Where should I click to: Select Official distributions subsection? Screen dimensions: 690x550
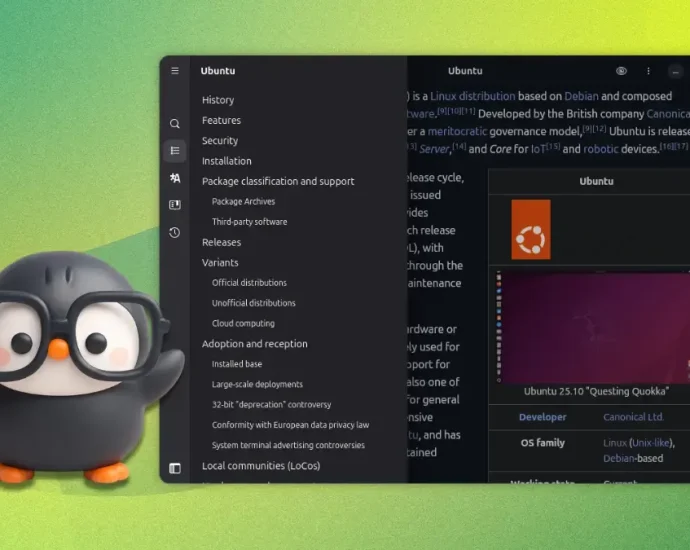[x=249, y=283]
